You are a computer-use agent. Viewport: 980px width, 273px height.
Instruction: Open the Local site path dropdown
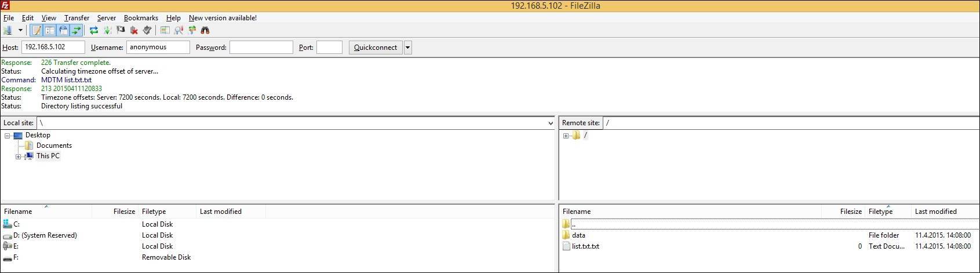(x=550, y=123)
